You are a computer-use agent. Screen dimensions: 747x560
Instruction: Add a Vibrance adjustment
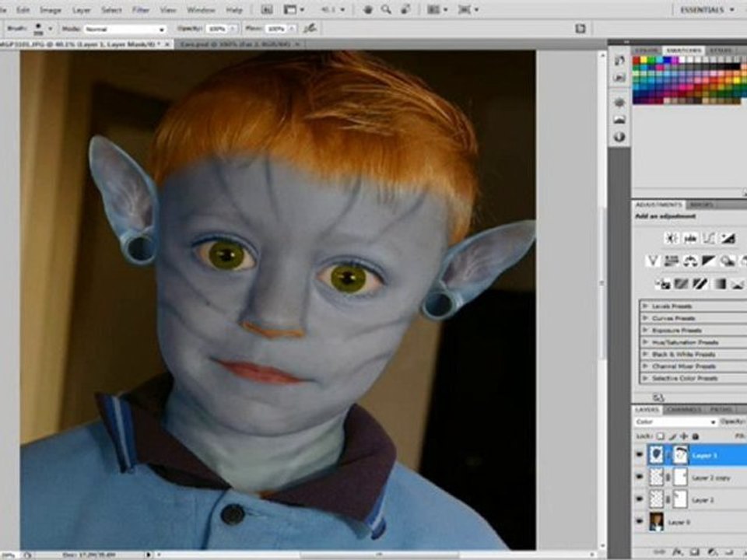(652, 261)
